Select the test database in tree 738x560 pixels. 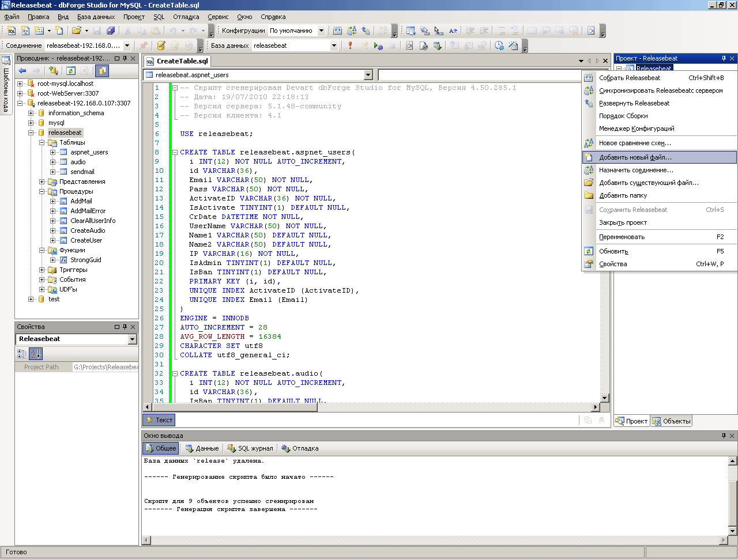pos(54,299)
